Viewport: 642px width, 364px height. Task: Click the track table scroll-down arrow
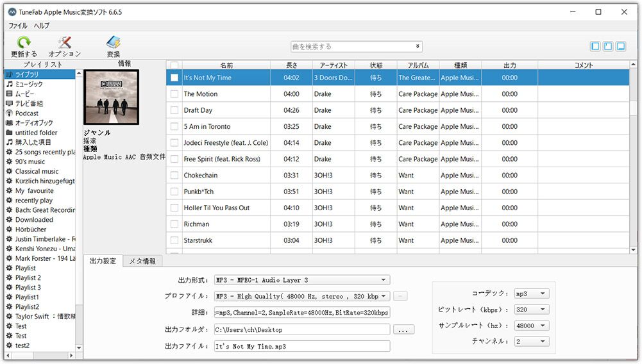(634, 250)
